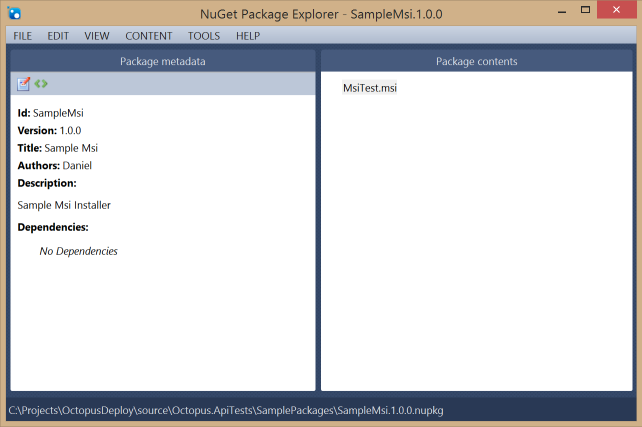Select the MsiTest.msi file
The height and width of the screenshot is (427, 642).
click(x=370, y=89)
